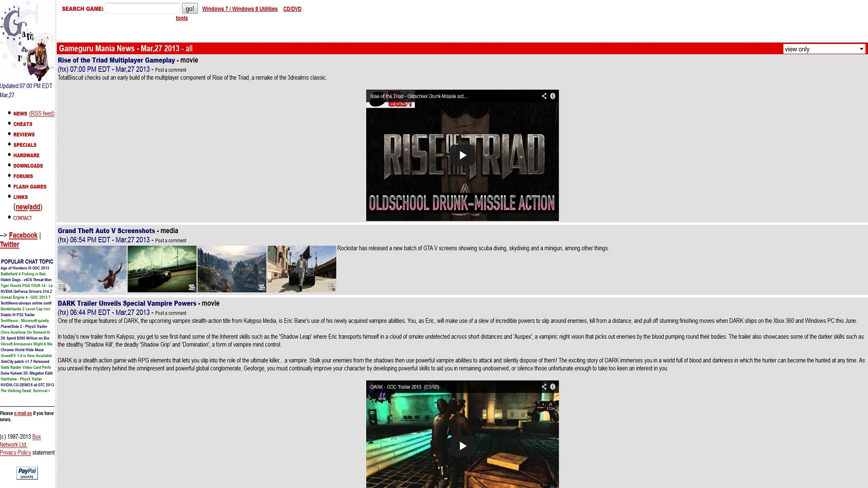The image size is (868, 488).
Task: Open the GTA V sports car screenshot thumbnail
Action: [162, 269]
